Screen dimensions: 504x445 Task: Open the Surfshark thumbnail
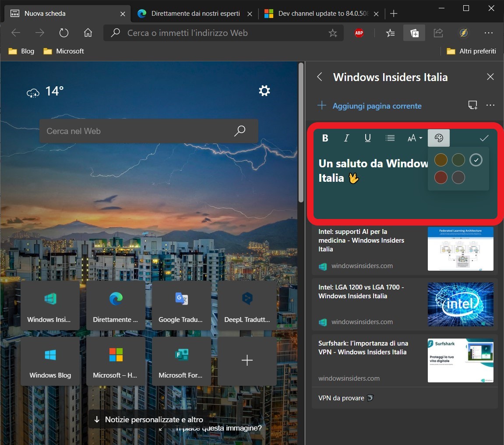pos(460,360)
